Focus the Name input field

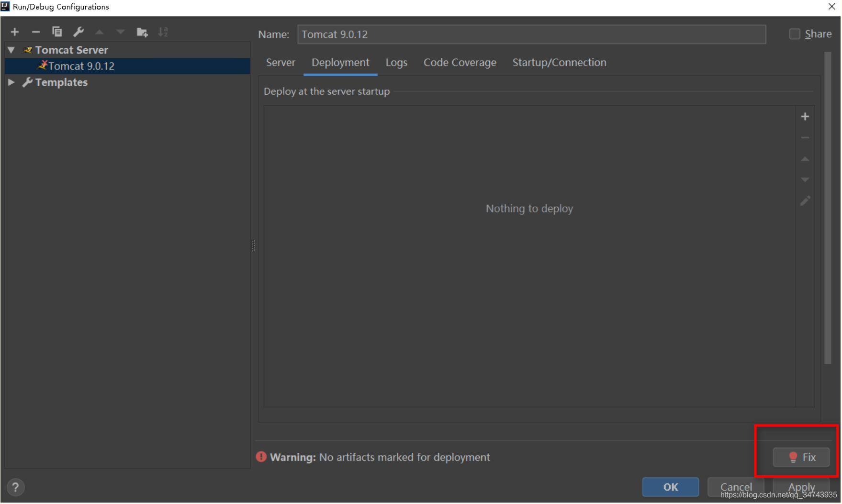click(531, 34)
